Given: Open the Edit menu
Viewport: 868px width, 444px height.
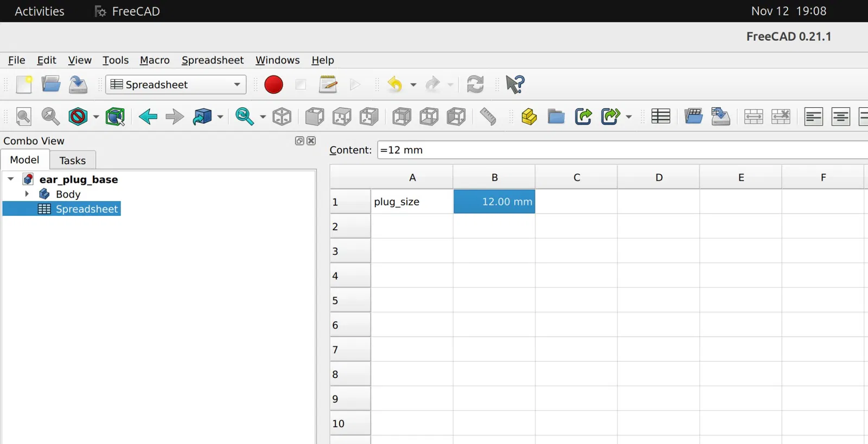Looking at the screenshot, I should [x=47, y=60].
